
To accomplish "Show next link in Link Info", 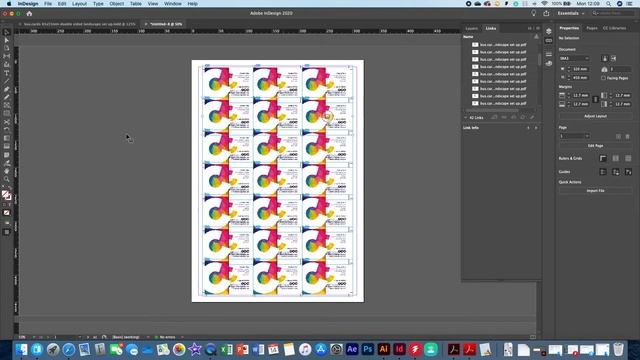I will (536, 128).
